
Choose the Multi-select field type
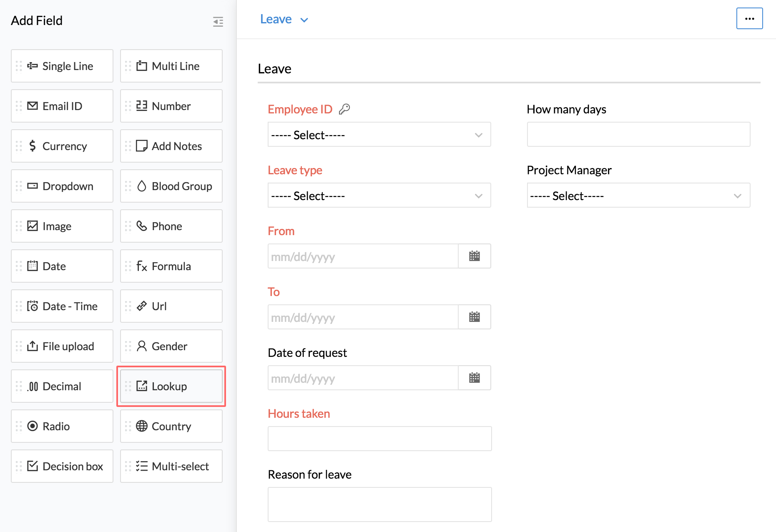(x=171, y=466)
